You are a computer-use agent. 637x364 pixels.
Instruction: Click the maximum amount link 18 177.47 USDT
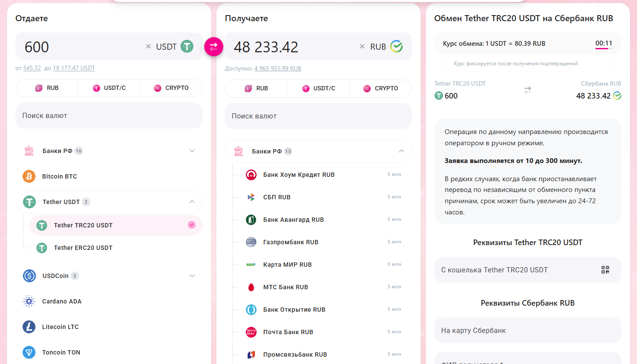(x=74, y=68)
